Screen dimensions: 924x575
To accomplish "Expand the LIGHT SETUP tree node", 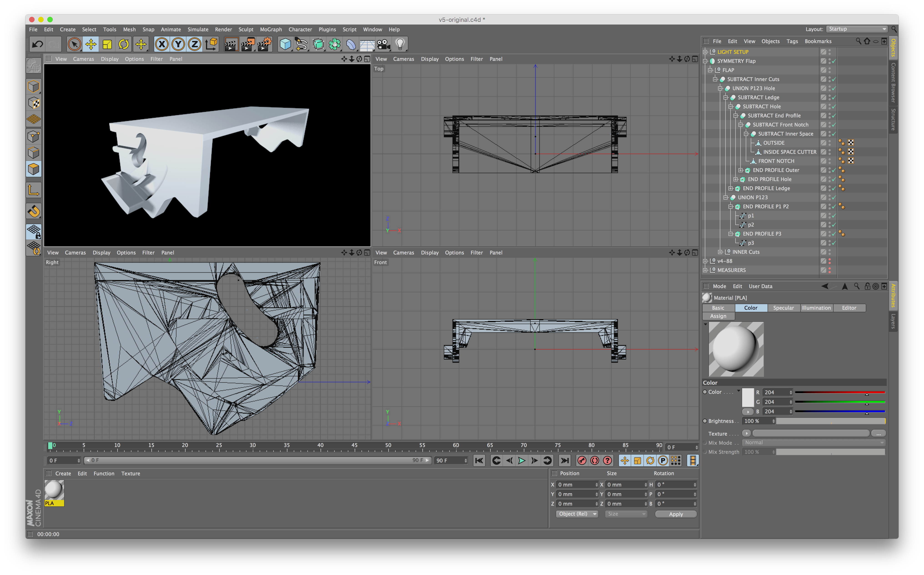I will click(705, 52).
